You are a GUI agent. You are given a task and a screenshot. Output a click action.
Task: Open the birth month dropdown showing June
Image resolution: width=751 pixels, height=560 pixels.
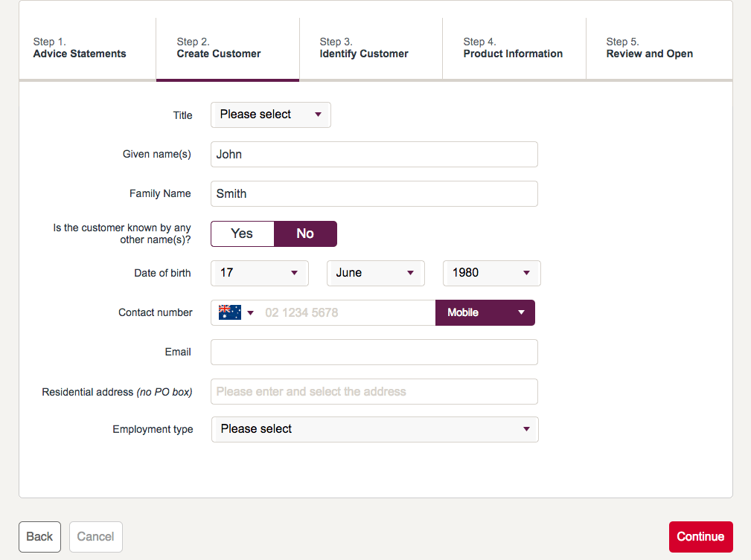point(375,273)
